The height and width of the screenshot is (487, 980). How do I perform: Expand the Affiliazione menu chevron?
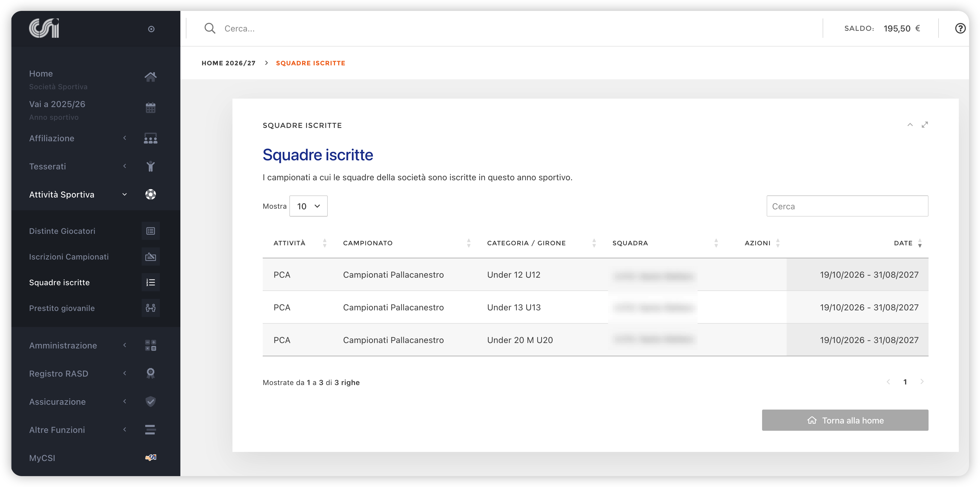pyautogui.click(x=124, y=138)
